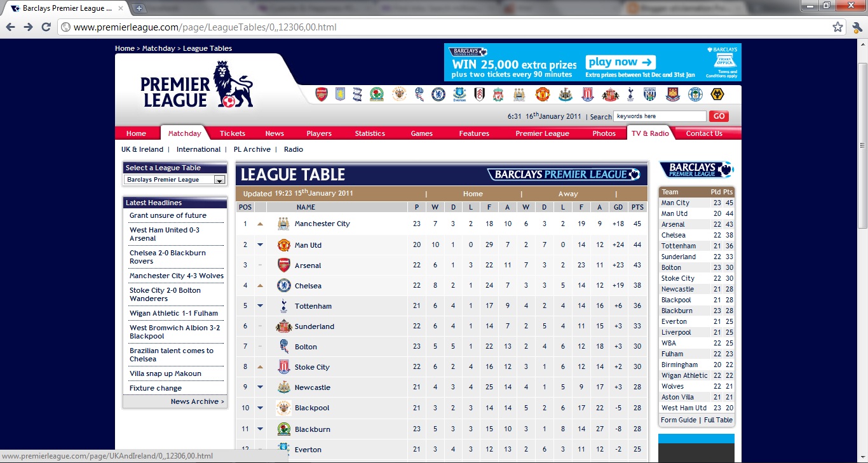Select the West Brom crest in the header strip

650,95
